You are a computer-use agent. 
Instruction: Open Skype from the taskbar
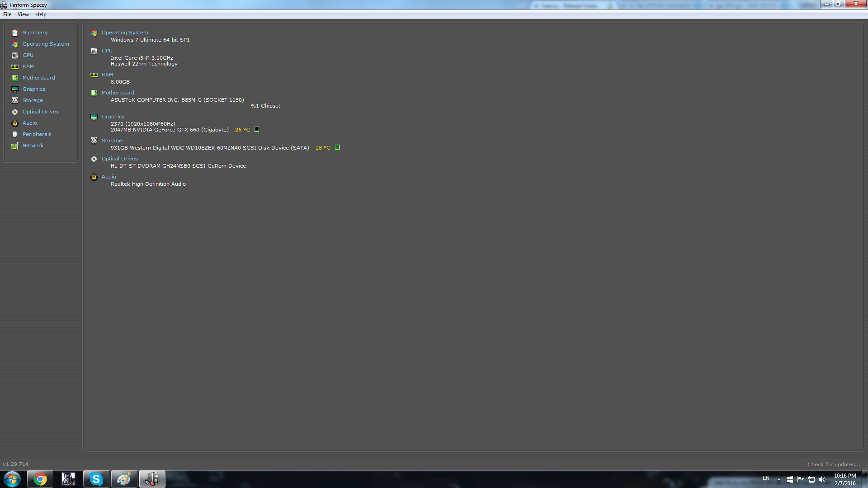96,479
